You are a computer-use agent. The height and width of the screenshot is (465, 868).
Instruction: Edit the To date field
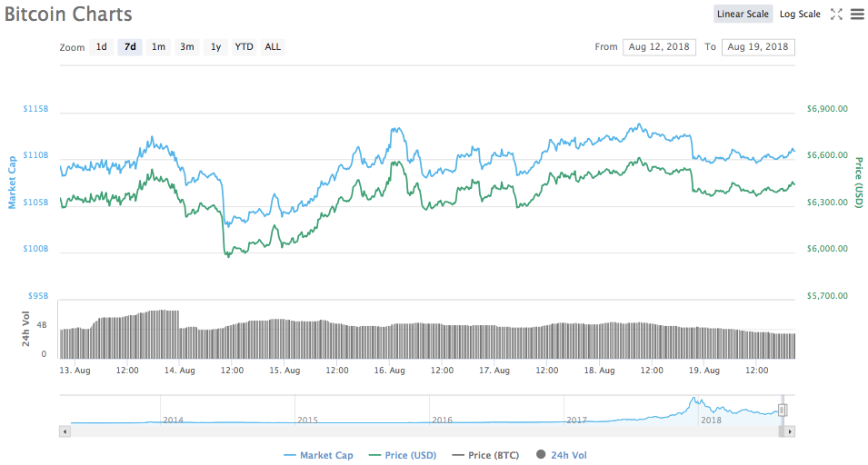tap(758, 47)
